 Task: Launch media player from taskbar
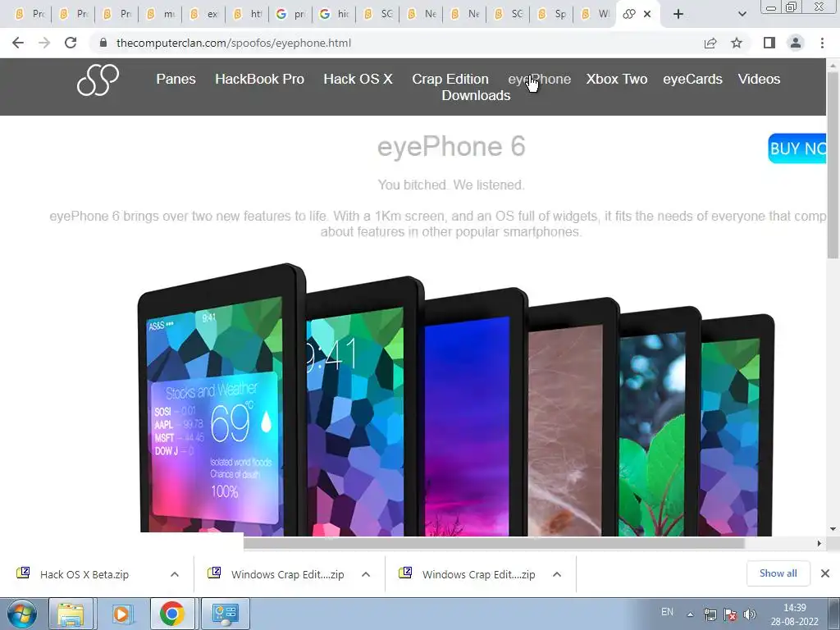(x=121, y=614)
